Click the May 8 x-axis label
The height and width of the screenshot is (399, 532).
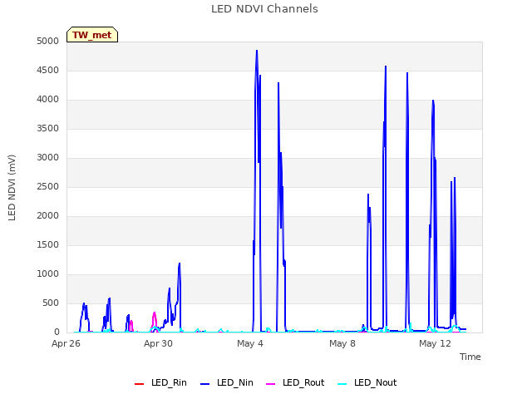pyautogui.click(x=342, y=343)
